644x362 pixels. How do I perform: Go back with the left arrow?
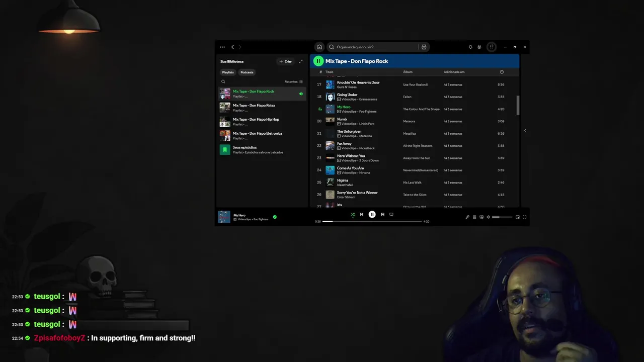232,47
